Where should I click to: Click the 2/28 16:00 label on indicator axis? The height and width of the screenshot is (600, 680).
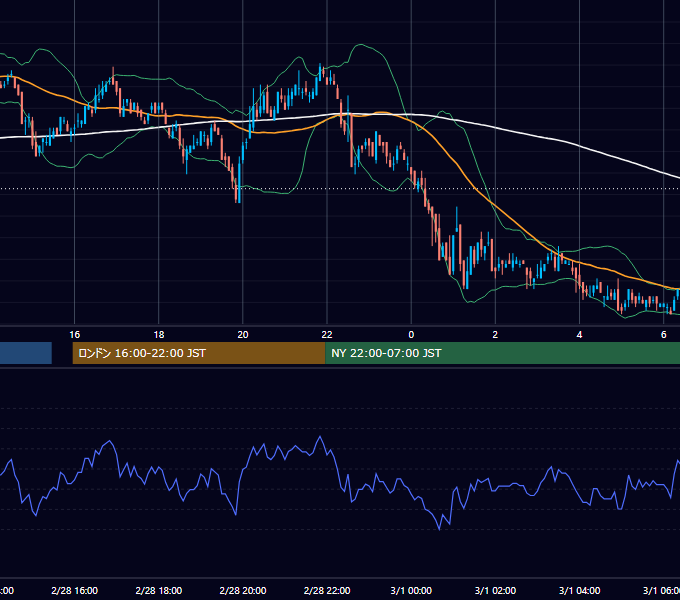pyautogui.click(x=75, y=590)
